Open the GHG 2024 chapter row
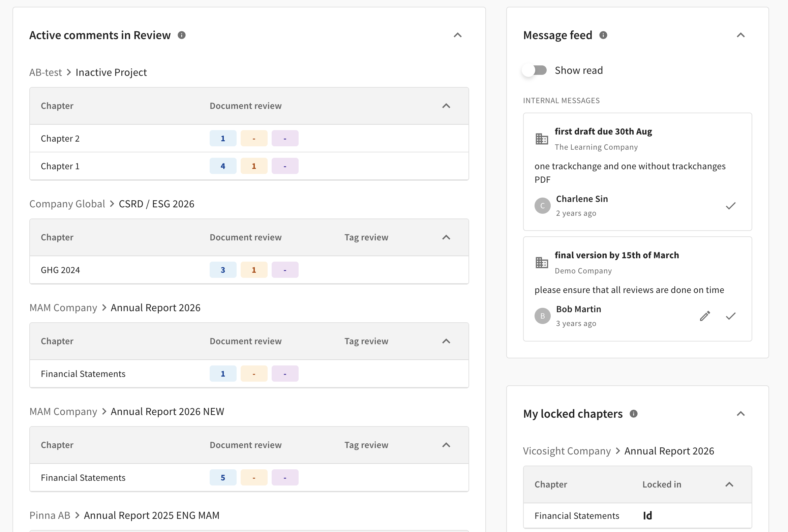Screen dimensions: 788x532 (x=249, y=270)
